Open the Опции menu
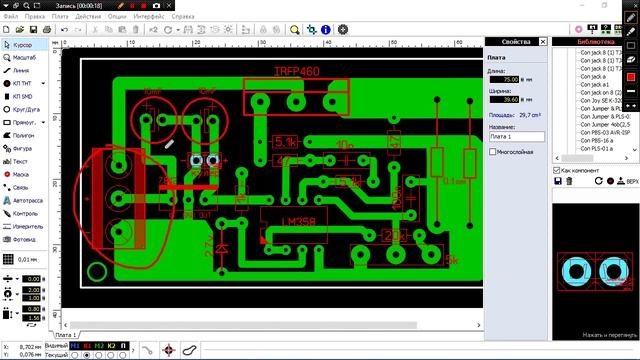This screenshot has width=640, height=360. click(x=117, y=16)
